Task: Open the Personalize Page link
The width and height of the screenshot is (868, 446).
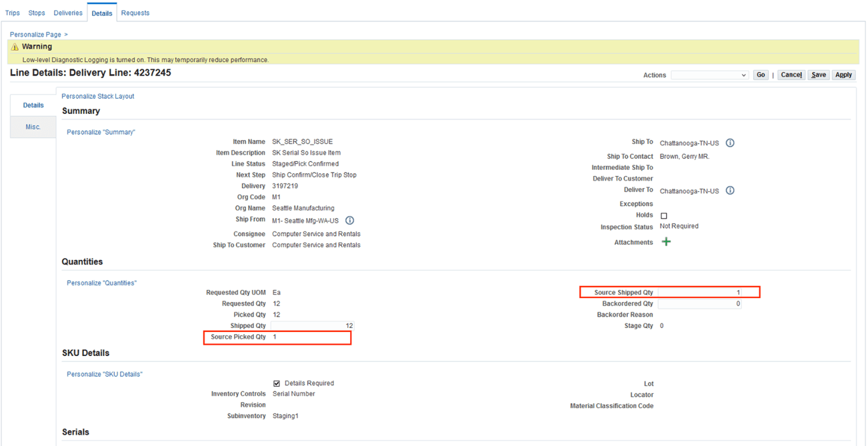Action: coord(35,34)
